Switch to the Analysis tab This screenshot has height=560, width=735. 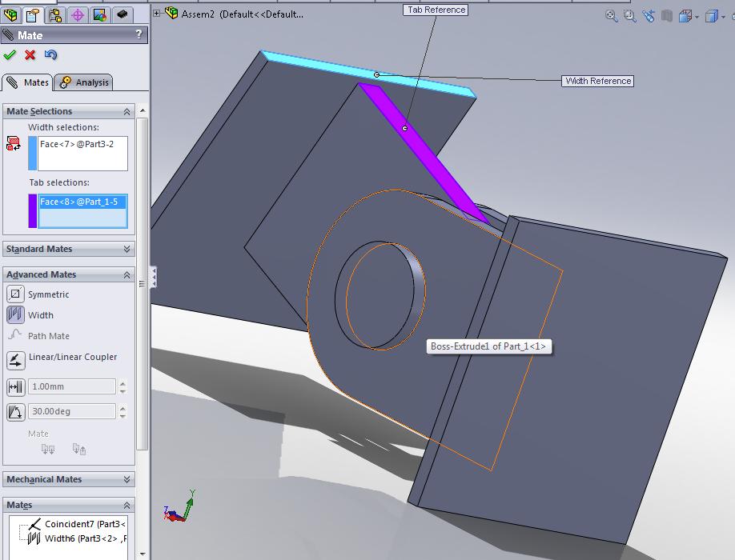tap(83, 82)
